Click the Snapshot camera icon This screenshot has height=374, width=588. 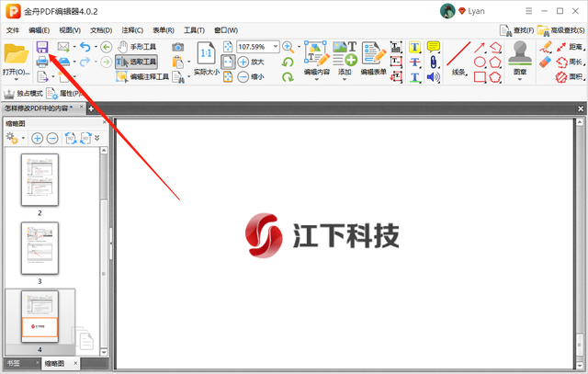[177, 47]
